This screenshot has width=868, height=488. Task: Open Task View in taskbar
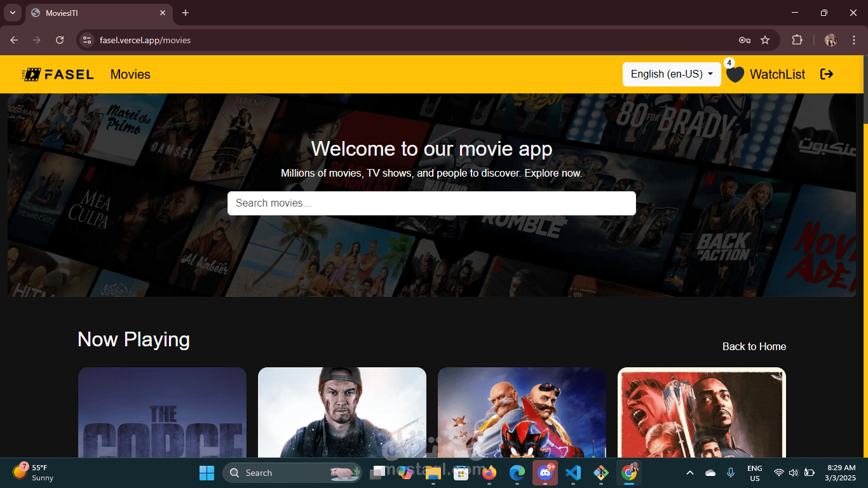click(x=379, y=473)
